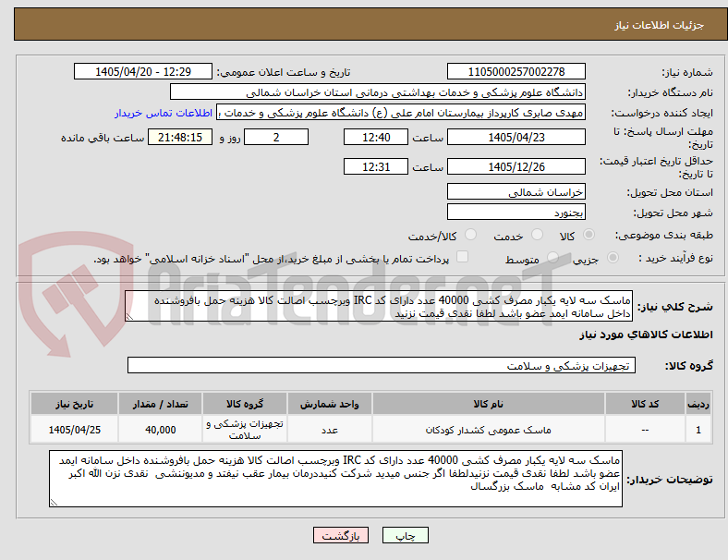Select the متوسط purchase type radio
This screenshot has height=560, width=728.
click(x=553, y=258)
